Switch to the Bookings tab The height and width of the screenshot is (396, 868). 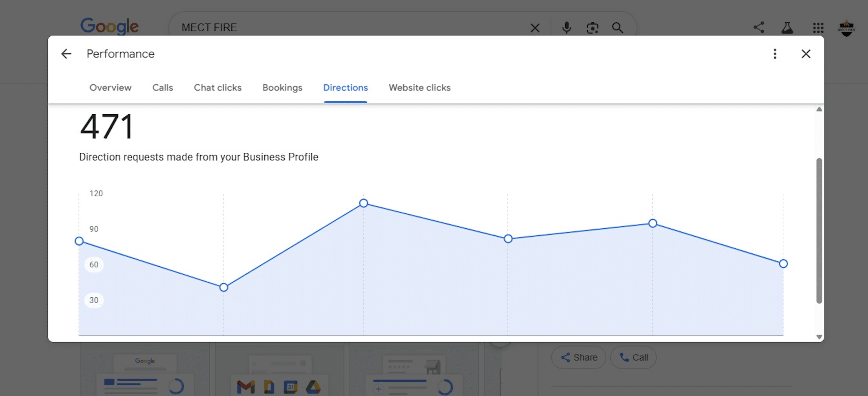coord(282,87)
